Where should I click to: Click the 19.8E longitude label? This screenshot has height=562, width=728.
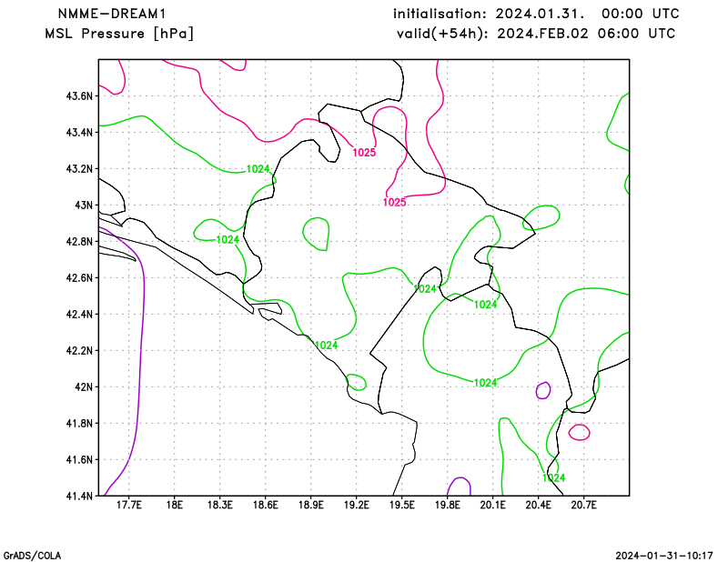[447, 505]
